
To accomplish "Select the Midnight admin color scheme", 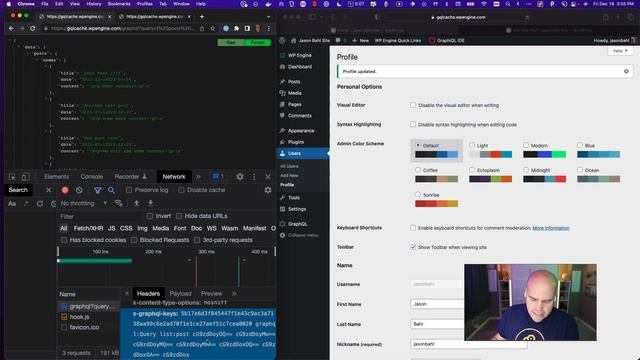I will (526, 169).
